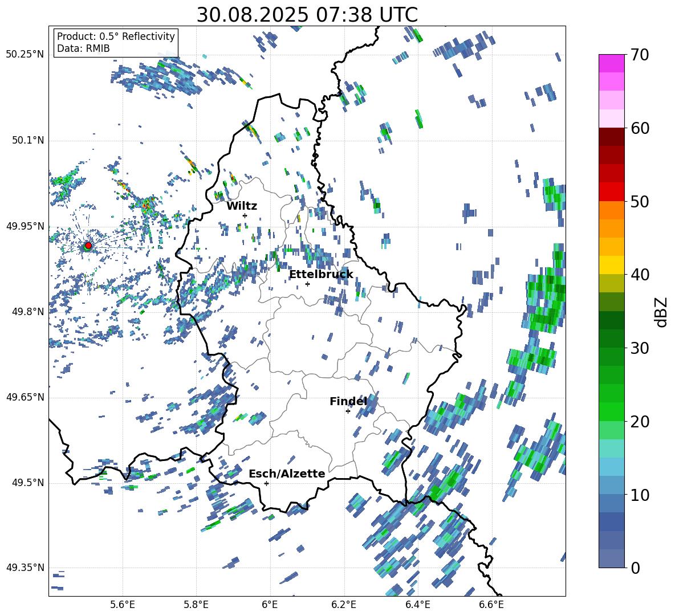The height and width of the screenshot is (616, 675).
Task: Click the colorbar tick label 60
Action: [640, 128]
